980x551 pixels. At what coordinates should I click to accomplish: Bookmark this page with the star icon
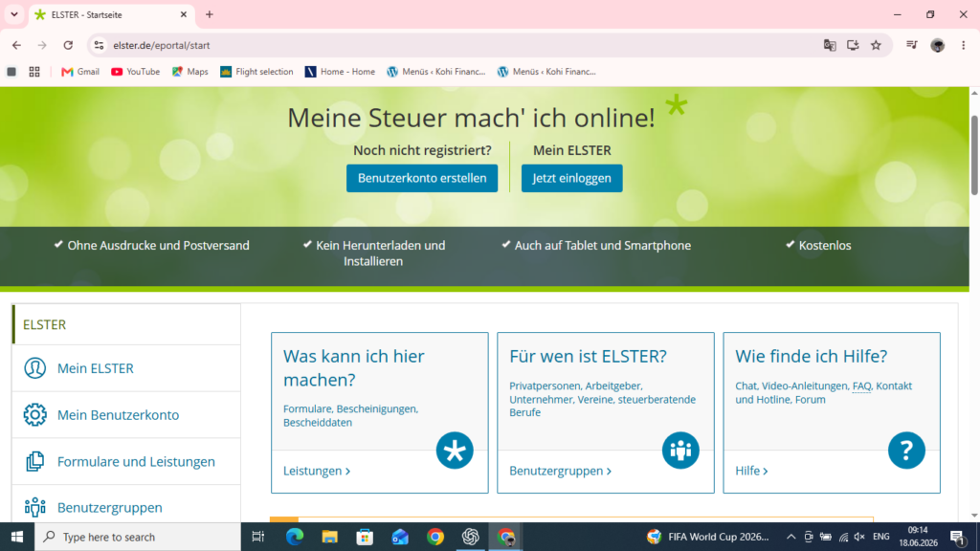(x=877, y=45)
